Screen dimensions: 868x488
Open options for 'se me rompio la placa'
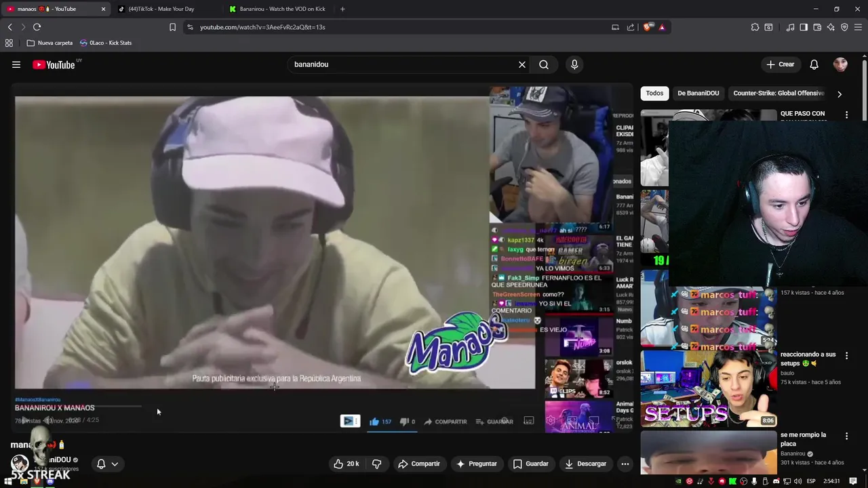(846, 436)
